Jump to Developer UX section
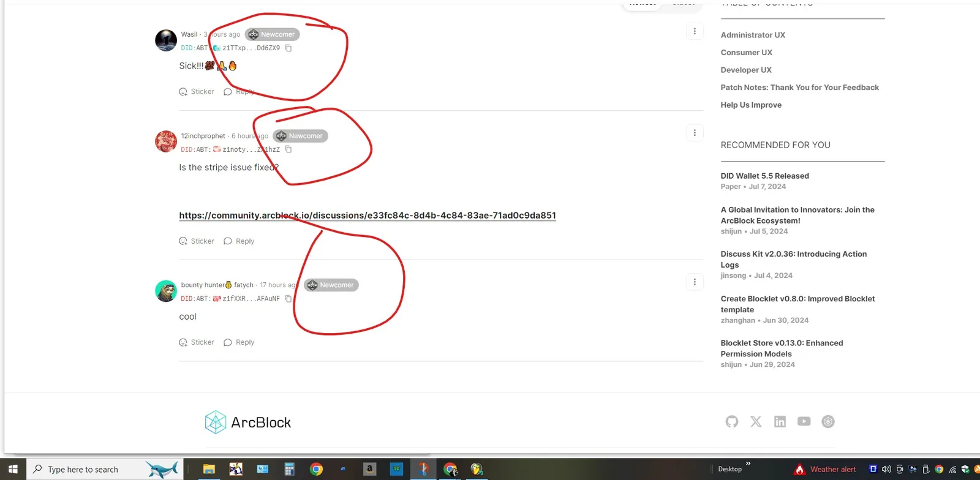This screenshot has height=480, width=980. (746, 70)
